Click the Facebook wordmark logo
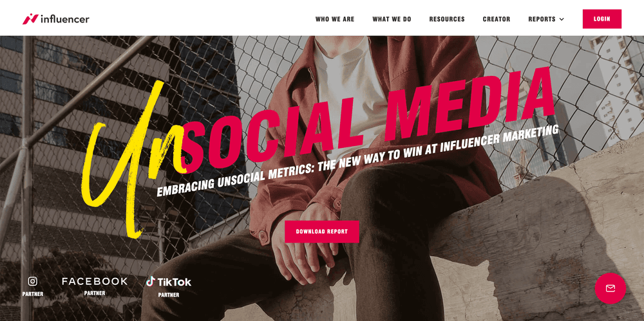The height and width of the screenshot is (321, 644). 95,281
